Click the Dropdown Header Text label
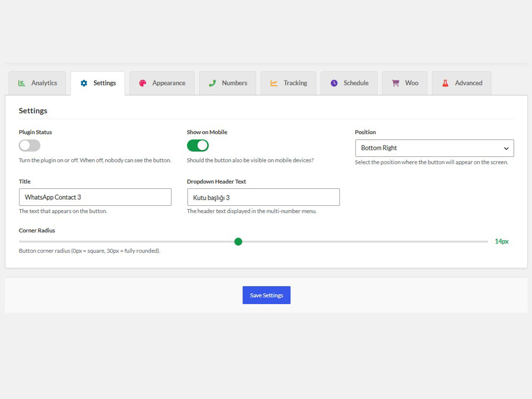The width and height of the screenshot is (532, 399). click(216, 181)
